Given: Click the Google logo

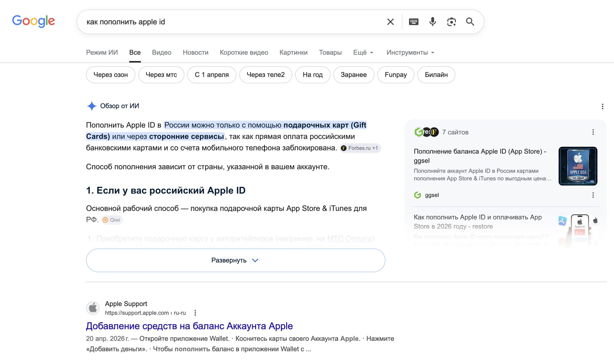Looking at the screenshot, I should [x=33, y=21].
